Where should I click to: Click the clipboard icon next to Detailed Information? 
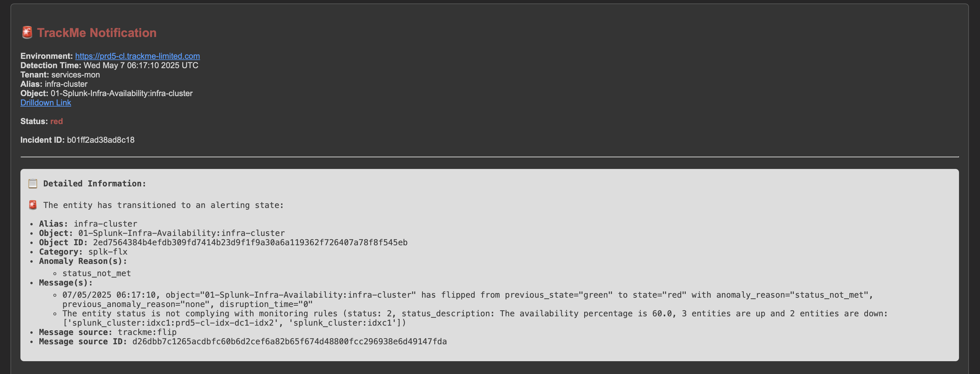coord(33,184)
